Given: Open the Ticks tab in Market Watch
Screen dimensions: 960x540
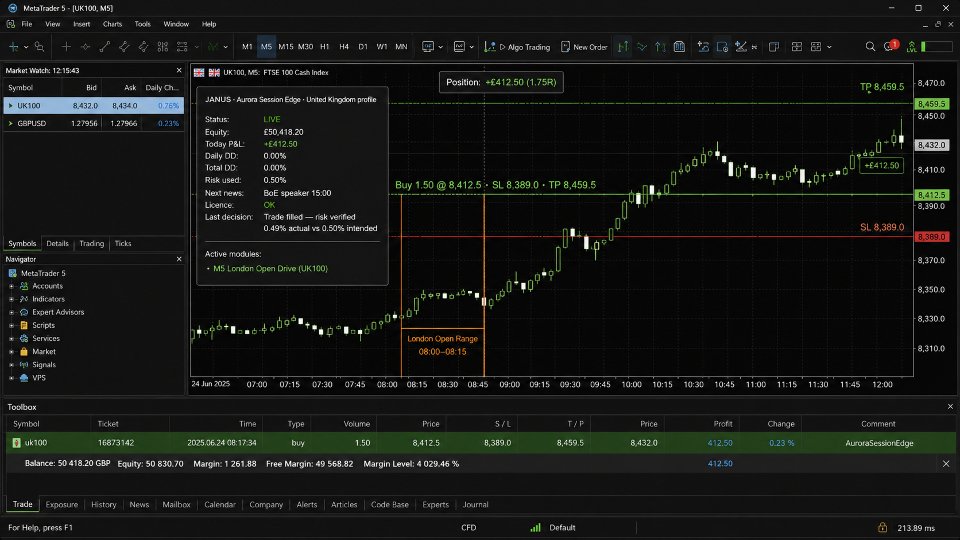Looking at the screenshot, I should (x=122, y=244).
